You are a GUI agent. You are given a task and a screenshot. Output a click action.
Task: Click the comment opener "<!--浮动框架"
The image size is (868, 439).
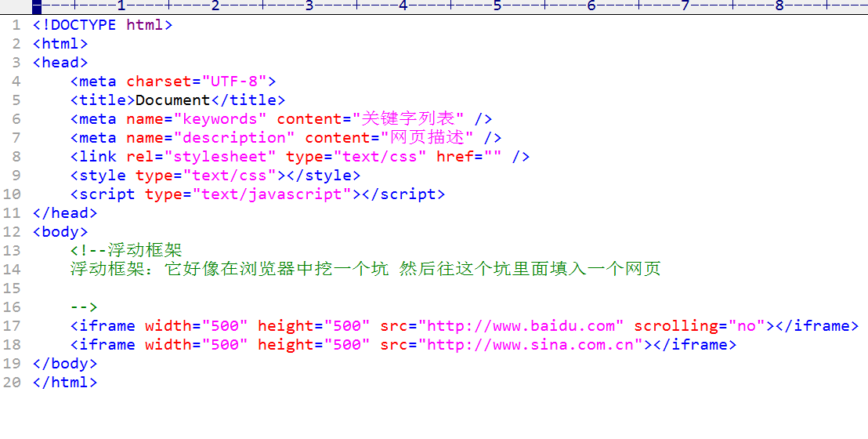(x=126, y=251)
